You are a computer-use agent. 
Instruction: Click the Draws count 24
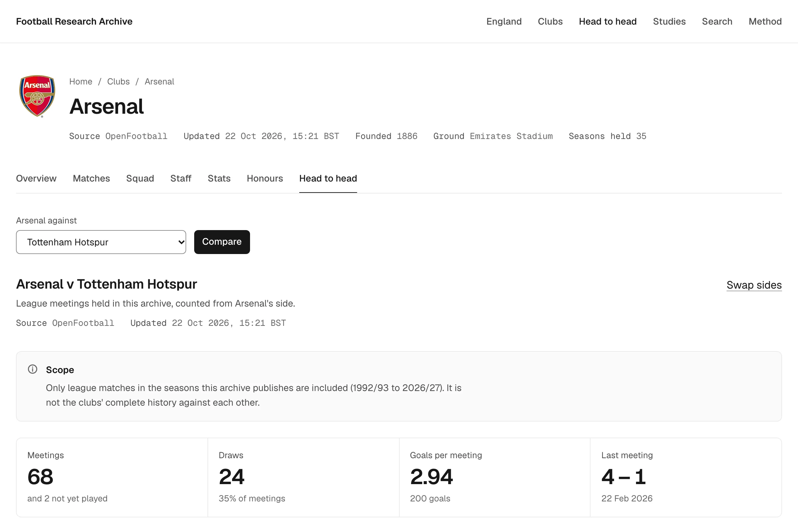232,476
